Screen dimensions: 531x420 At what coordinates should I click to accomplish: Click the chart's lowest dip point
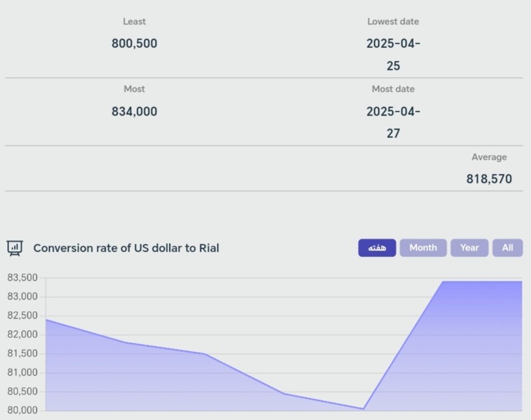[363, 408]
